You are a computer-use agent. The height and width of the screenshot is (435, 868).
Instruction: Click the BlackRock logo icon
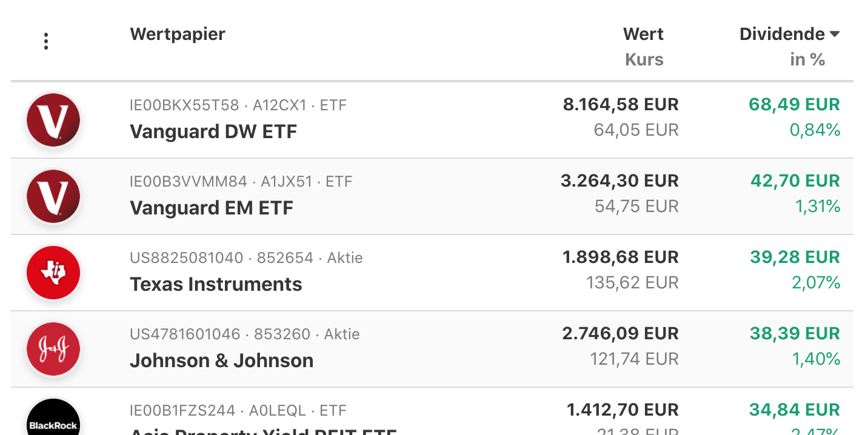(x=53, y=418)
